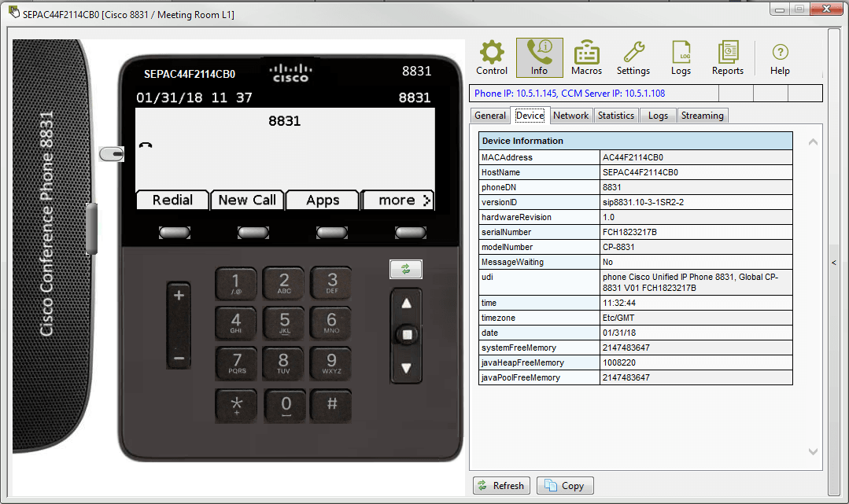
Task: Open the Settings wrench tool
Action: pos(633,57)
